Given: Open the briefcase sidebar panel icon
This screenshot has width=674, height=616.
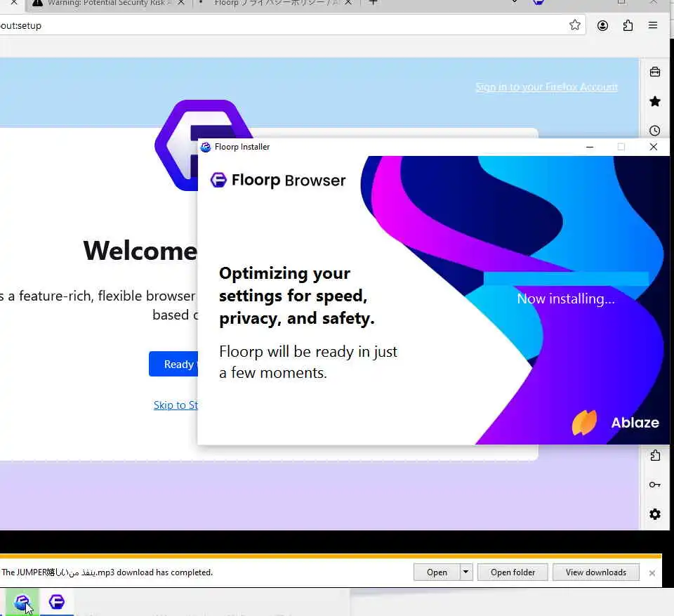Looking at the screenshot, I should point(654,72).
